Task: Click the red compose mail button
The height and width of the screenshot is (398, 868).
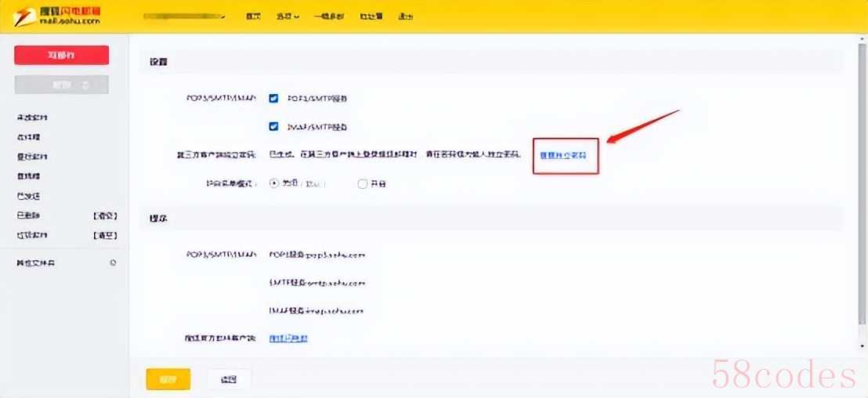Action: pyautogui.click(x=61, y=55)
